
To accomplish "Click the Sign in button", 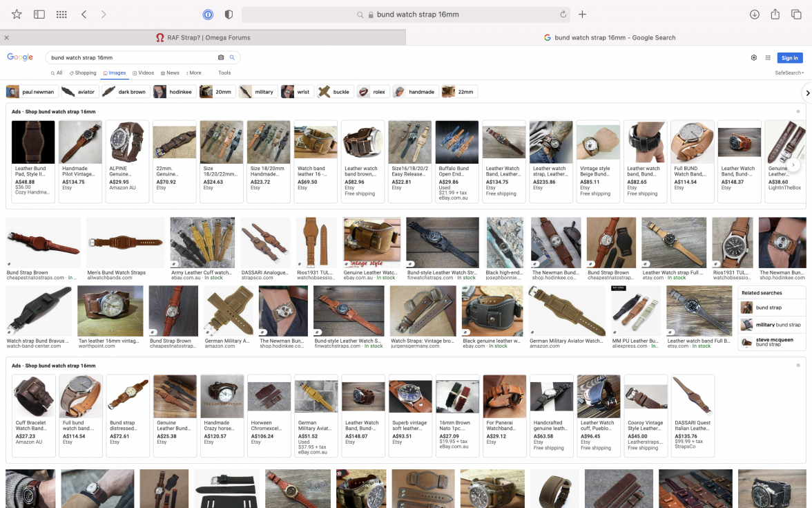I will tap(790, 58).
